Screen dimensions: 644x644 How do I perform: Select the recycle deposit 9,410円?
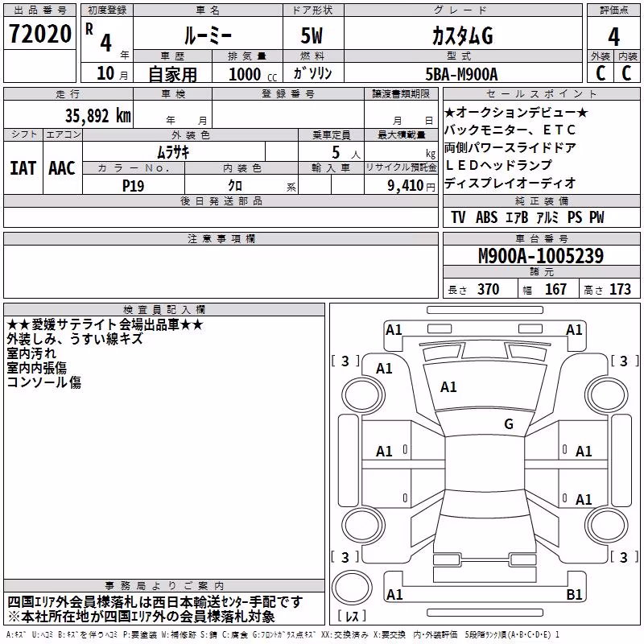411,186
